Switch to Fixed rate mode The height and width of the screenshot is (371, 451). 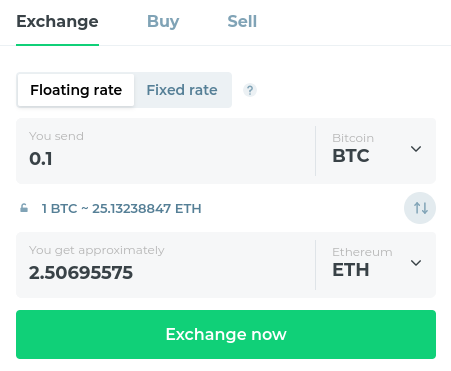click(182, 90)
